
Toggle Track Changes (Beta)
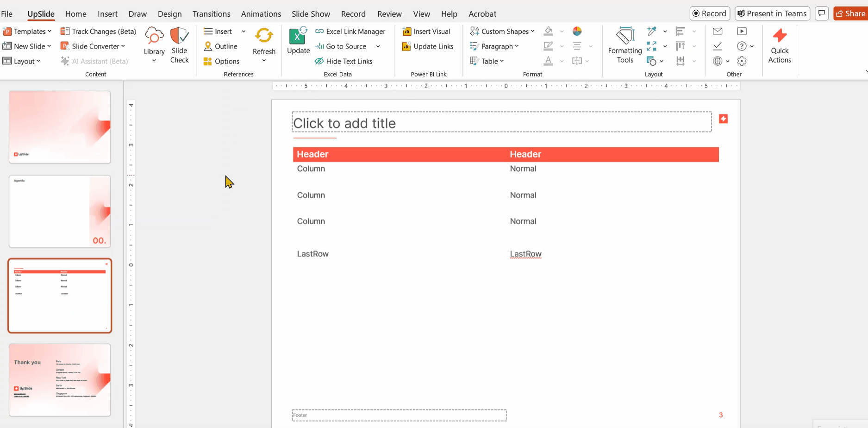pyautogui.click(x=99, y=31)
